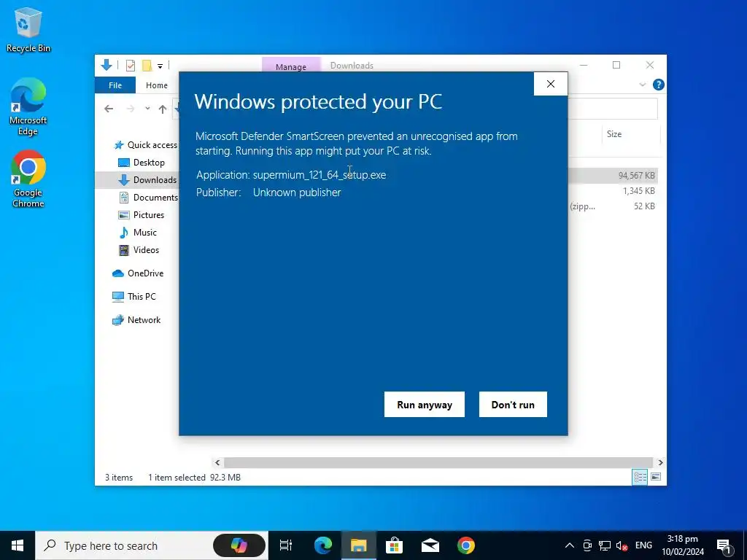This screenshot has height=560, width=747.
Task: Go up one folder level arrow
Action: tap(163, 109)
